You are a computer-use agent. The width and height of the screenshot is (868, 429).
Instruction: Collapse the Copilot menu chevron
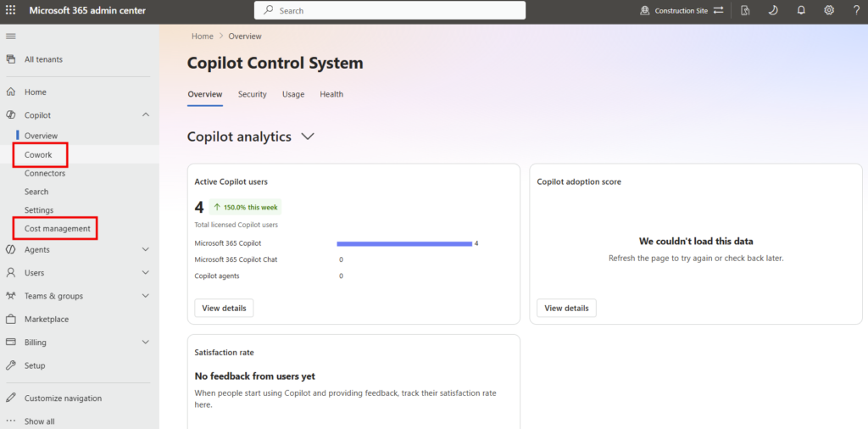tap(146, 115)
